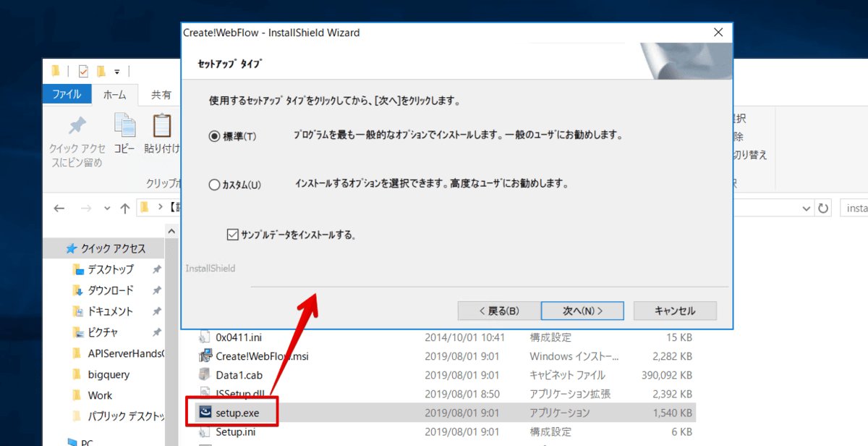This screenshot has width=868, height=446.
Task: Click the 貼り付け paste clipboard icon
Action: click(x=161, y=125)
